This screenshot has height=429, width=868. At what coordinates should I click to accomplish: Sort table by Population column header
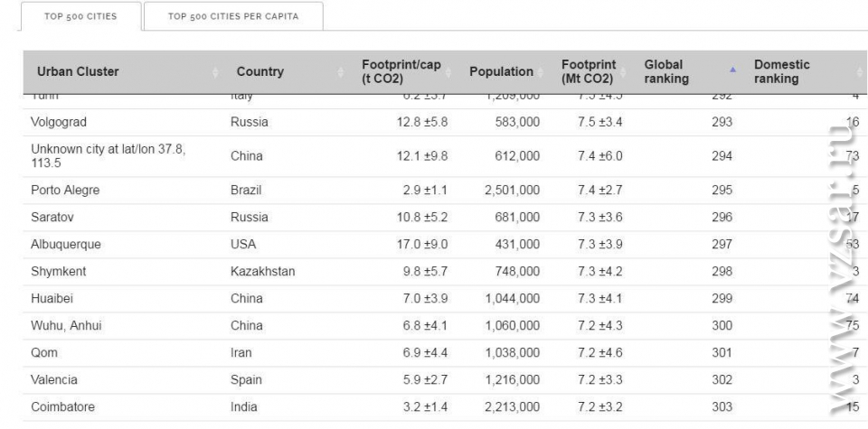(501, 71)
